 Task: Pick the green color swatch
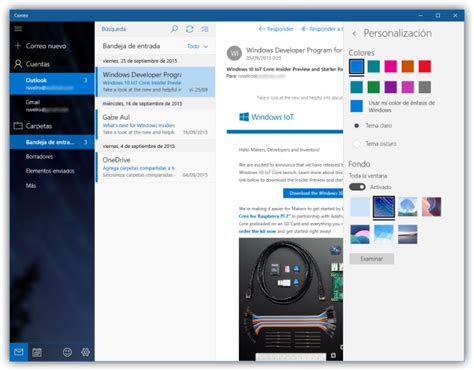374,87
